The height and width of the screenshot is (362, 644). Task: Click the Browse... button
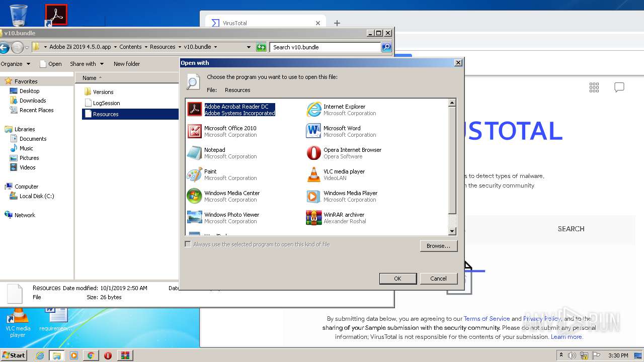(x=438, y=246)
